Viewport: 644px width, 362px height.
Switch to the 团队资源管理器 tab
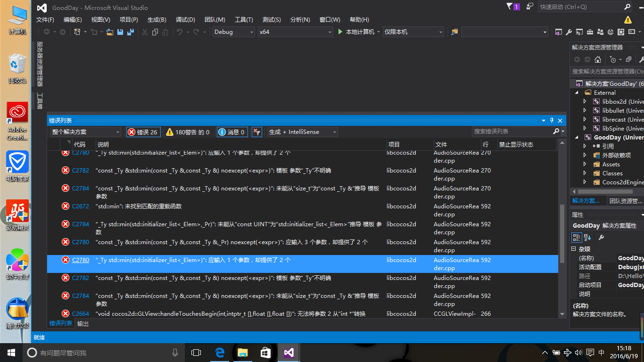tap(626, 201)
